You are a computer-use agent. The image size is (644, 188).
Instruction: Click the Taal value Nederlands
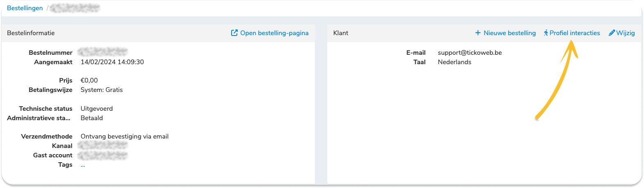click(x=455, y=62)
